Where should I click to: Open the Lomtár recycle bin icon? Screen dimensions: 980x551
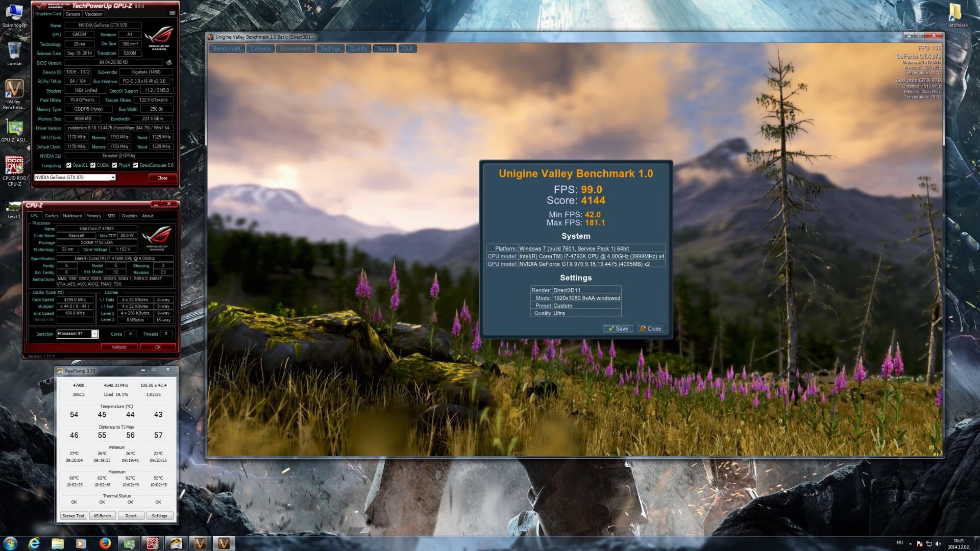[x=14, y=54]
